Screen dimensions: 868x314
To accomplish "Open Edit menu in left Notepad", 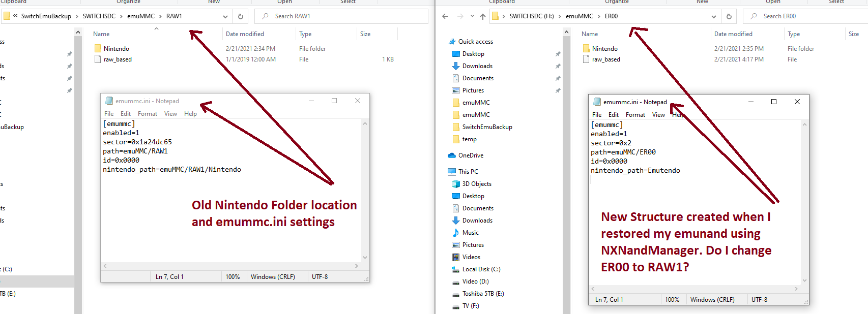I will coord(126,114).
